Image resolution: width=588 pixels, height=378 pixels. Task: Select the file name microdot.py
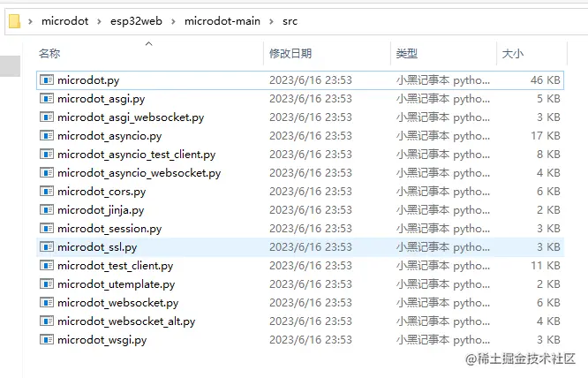tap(88, 80)
